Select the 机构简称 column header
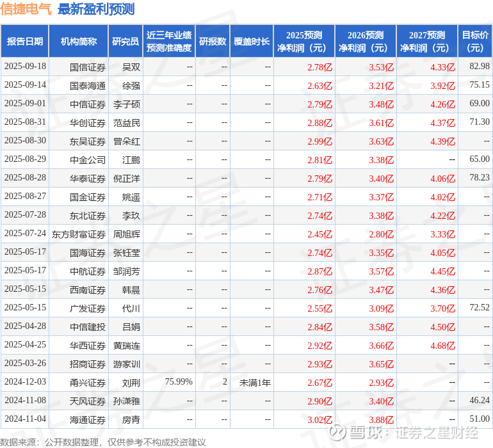The image size is (493, 448). pos(79,41)
